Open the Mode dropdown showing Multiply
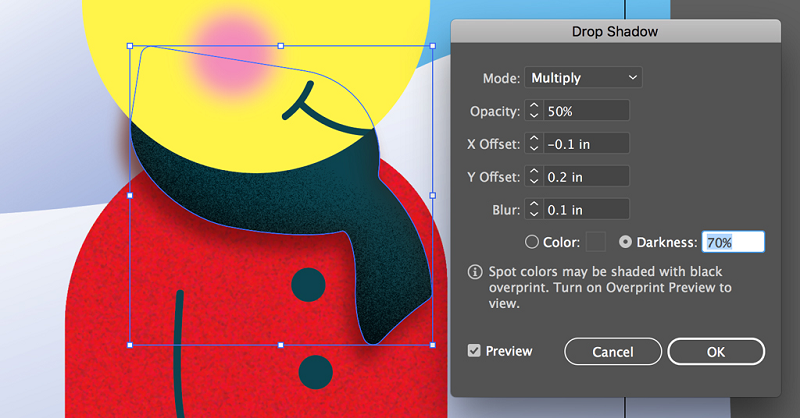The width and height of the screenshot is (800, 418). 584,78
